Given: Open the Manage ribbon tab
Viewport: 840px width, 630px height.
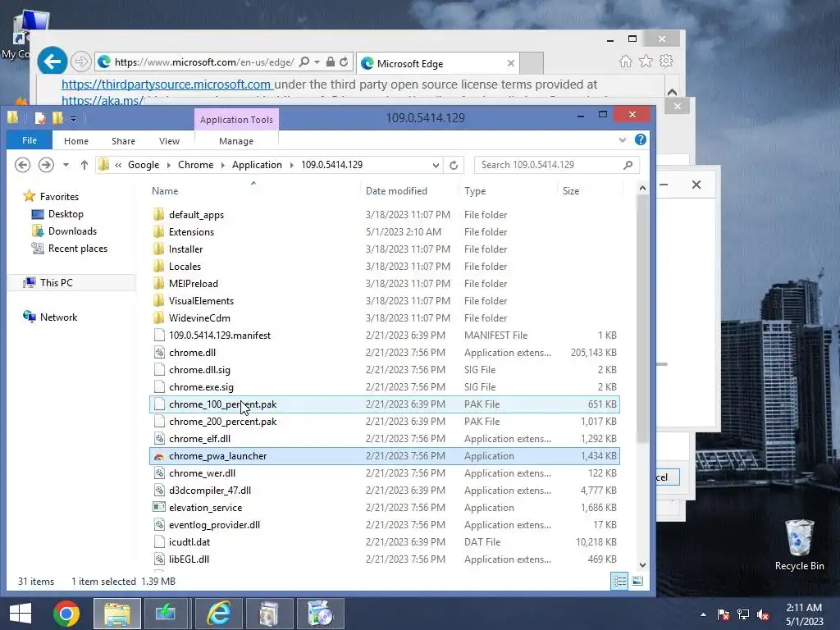Looking at the screenshot, I should click(236, 141).
